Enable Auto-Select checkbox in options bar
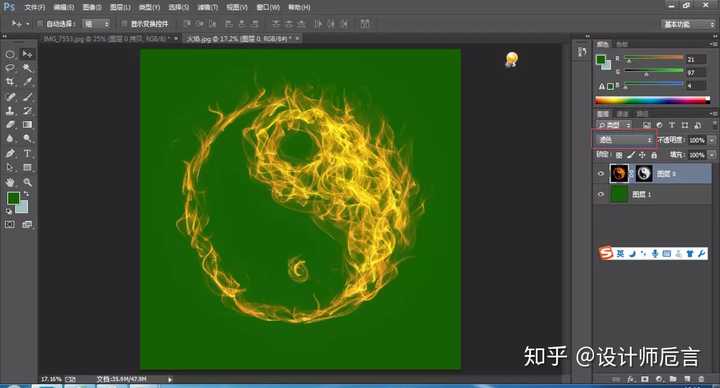The height and width of the screenshot is (388, 720). tap(40, 24)
